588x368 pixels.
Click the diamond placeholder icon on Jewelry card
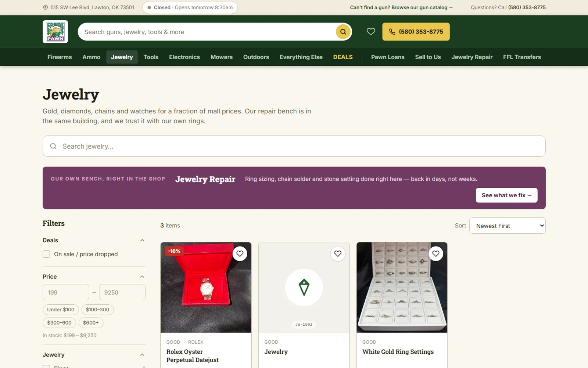tap(304, 287)
